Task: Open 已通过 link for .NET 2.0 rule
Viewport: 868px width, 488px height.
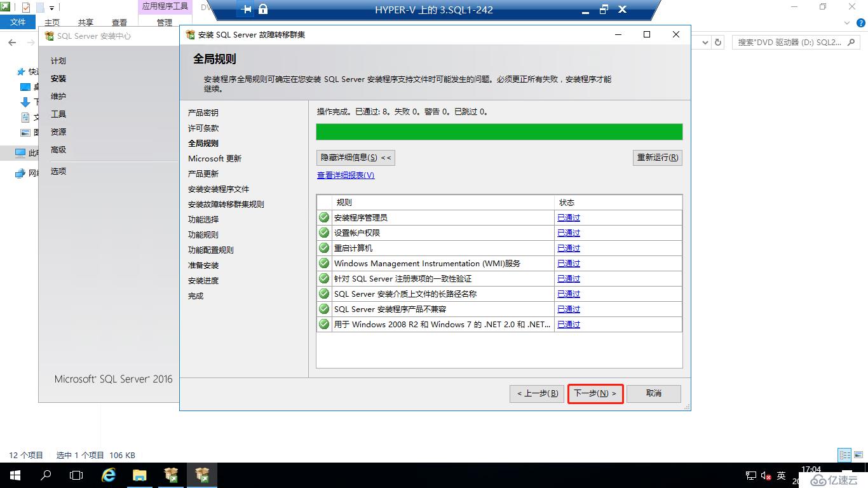Action: (569, 324)
